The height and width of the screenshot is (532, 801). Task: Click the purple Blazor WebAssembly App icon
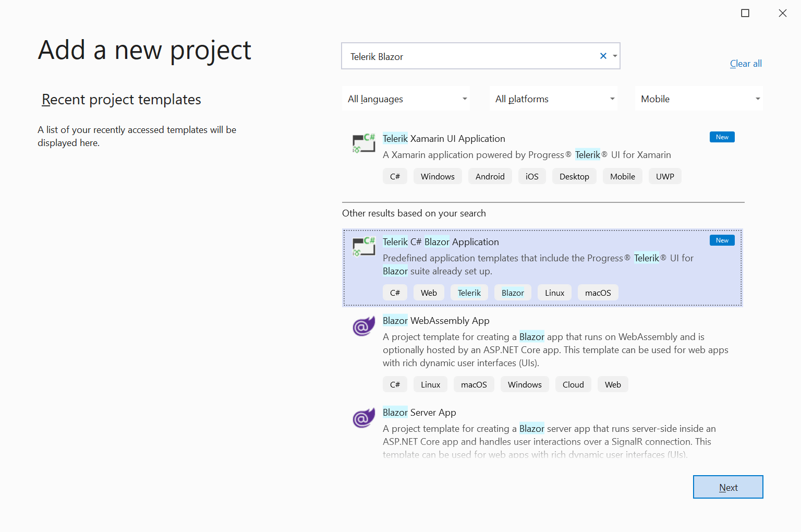(363, 325)
